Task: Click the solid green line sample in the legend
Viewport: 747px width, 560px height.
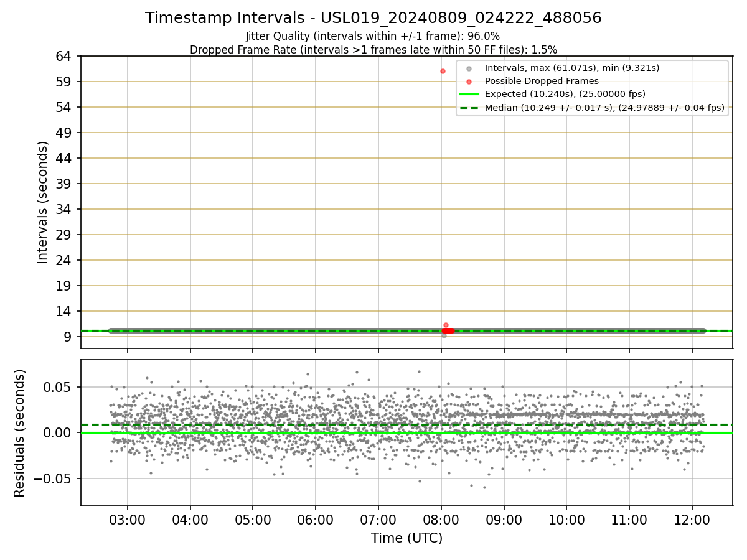Action: tap(469, 95)
